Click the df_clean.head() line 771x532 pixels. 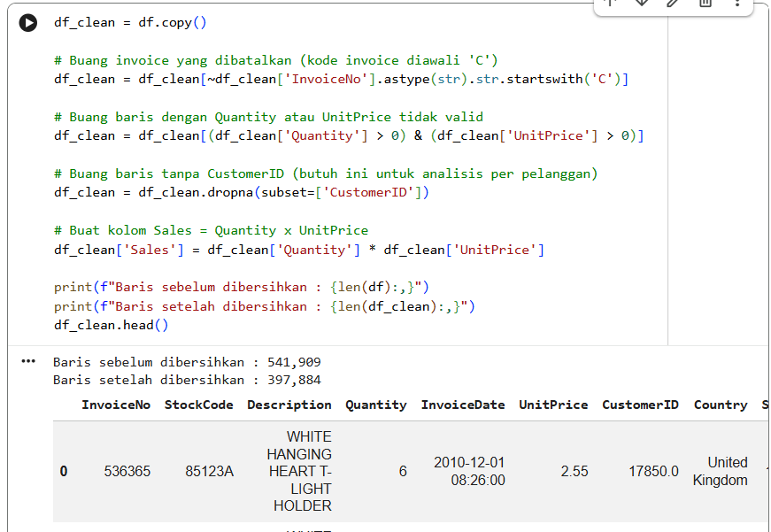112,325
